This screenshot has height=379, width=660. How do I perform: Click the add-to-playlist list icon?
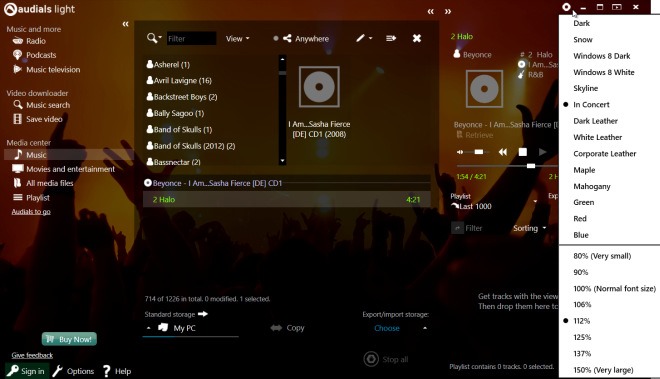tap(391, 38)
